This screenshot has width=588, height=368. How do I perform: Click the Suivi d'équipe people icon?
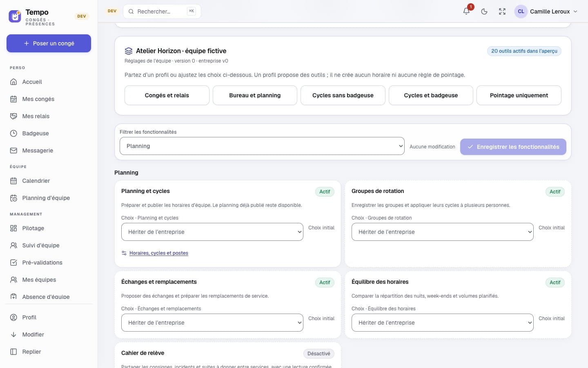pos(13,245)
